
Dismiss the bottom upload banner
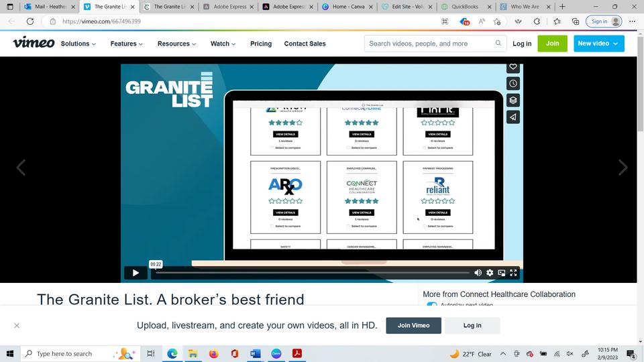pyautogui.click(x=17, y=326)
